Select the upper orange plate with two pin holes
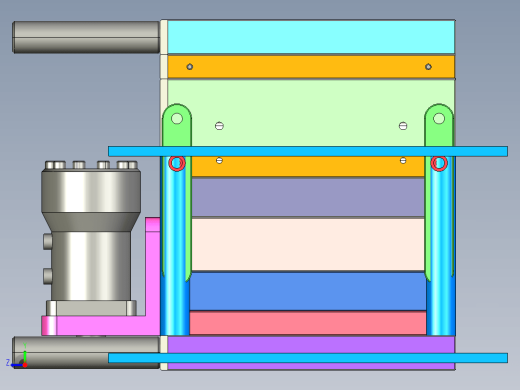 click(x=311, y=67)
